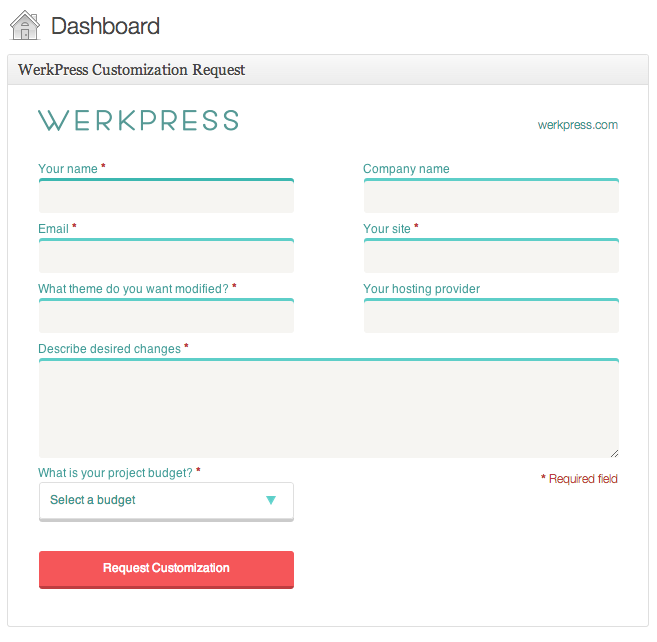This screenshot has height=642, width=657.
Task: Click the textarea resize grip icon
Action: [614, 453]
